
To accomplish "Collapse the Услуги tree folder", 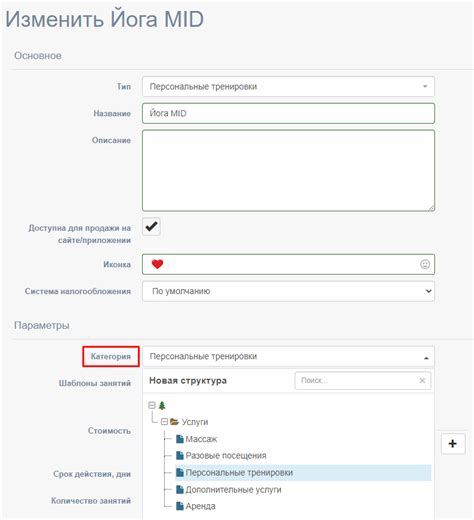I will click(x=164, y=422).
